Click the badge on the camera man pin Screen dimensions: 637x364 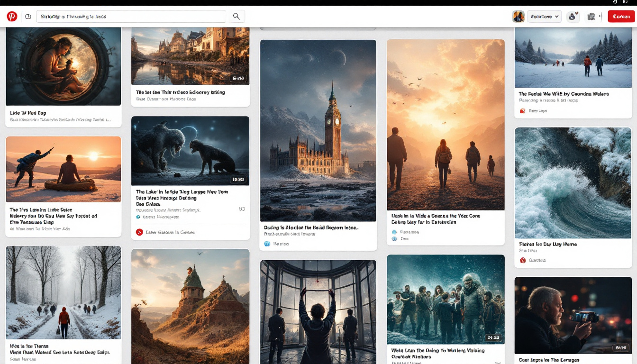[x=620, y=347]
